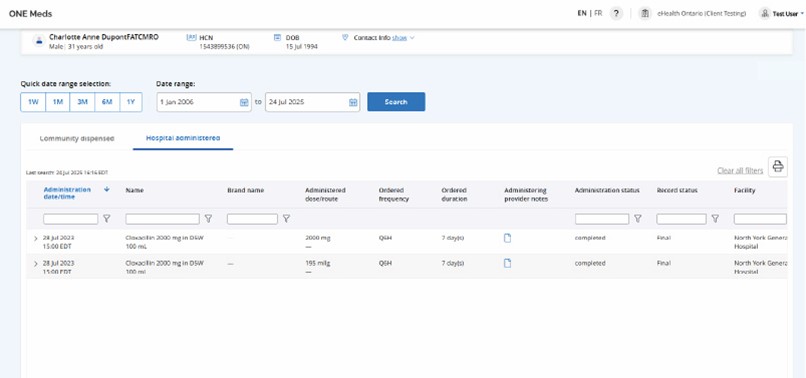This screenshot has width=806, height=378.
Task: Open provider notes for first Cloxacillin row
Action: point(507,238)
